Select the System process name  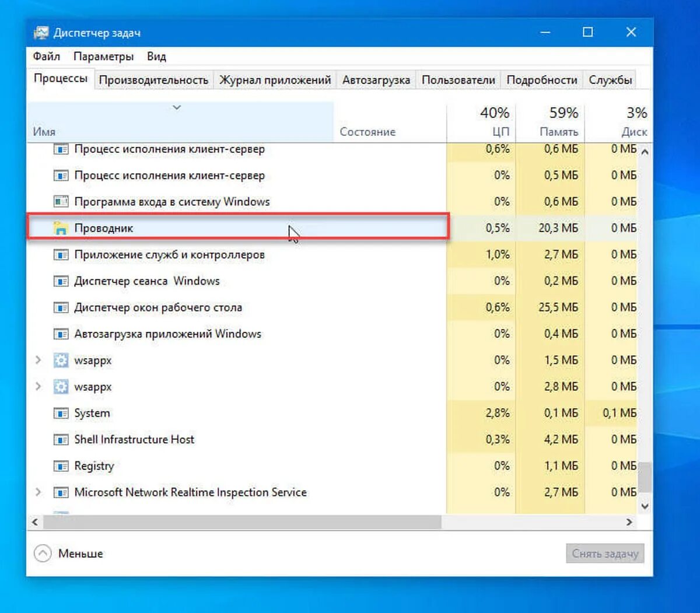pos(92,414)
